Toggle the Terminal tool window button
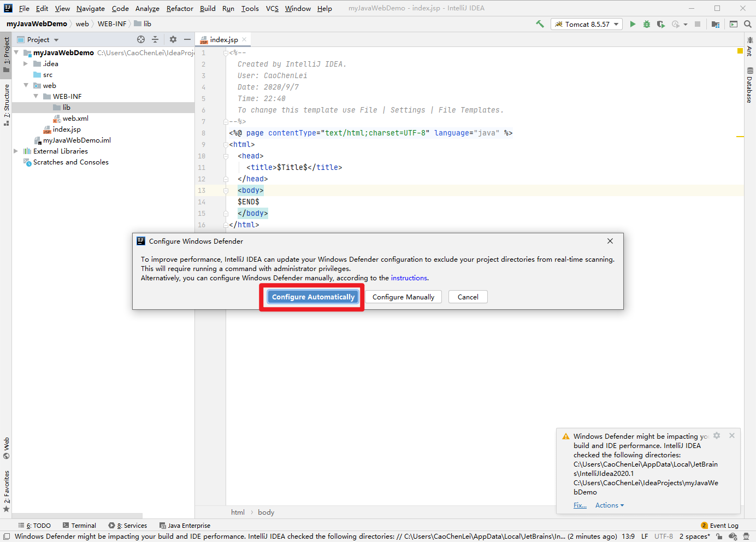 point(79,526)
